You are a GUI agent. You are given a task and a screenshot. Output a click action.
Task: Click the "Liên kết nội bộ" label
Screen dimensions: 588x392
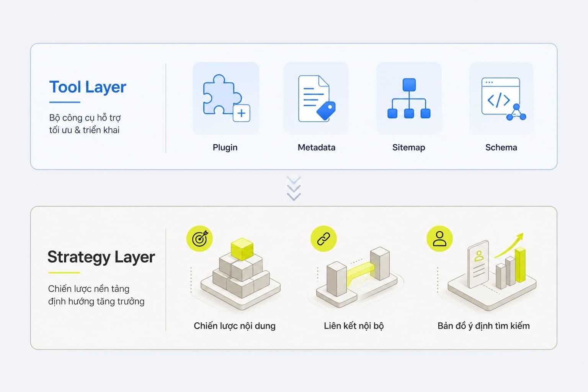[x=354, y=326]
